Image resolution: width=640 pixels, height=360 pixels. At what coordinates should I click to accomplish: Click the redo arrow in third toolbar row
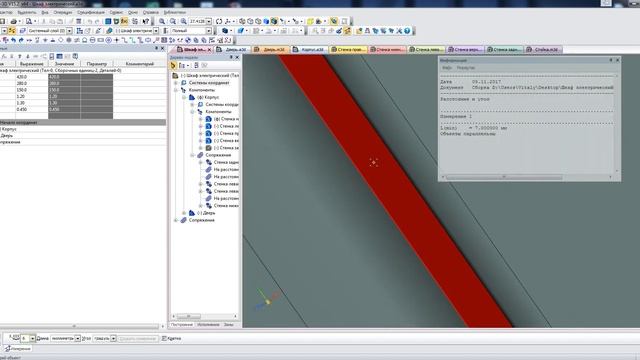(21, 40)
